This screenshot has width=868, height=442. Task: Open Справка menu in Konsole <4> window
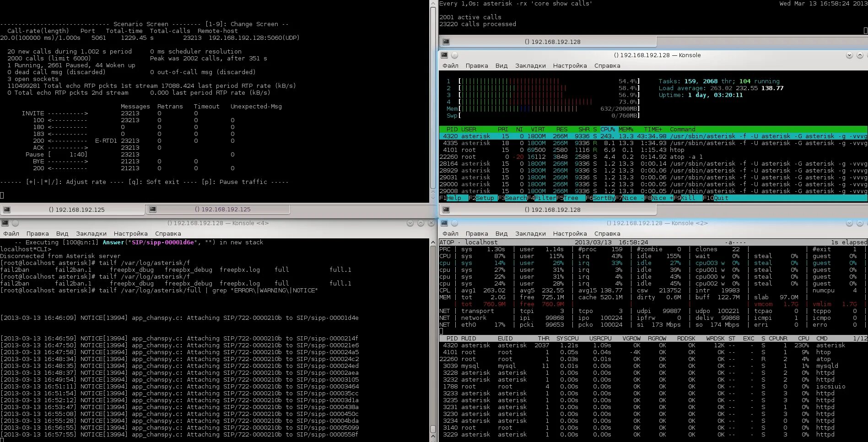pos(168,233)
